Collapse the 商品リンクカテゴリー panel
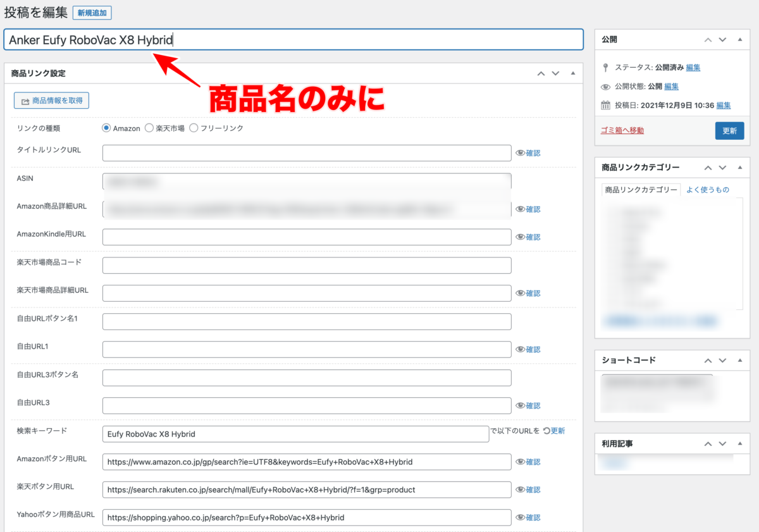Image resolution: width=759 pixels, height=532 pixels. [740, 168]
